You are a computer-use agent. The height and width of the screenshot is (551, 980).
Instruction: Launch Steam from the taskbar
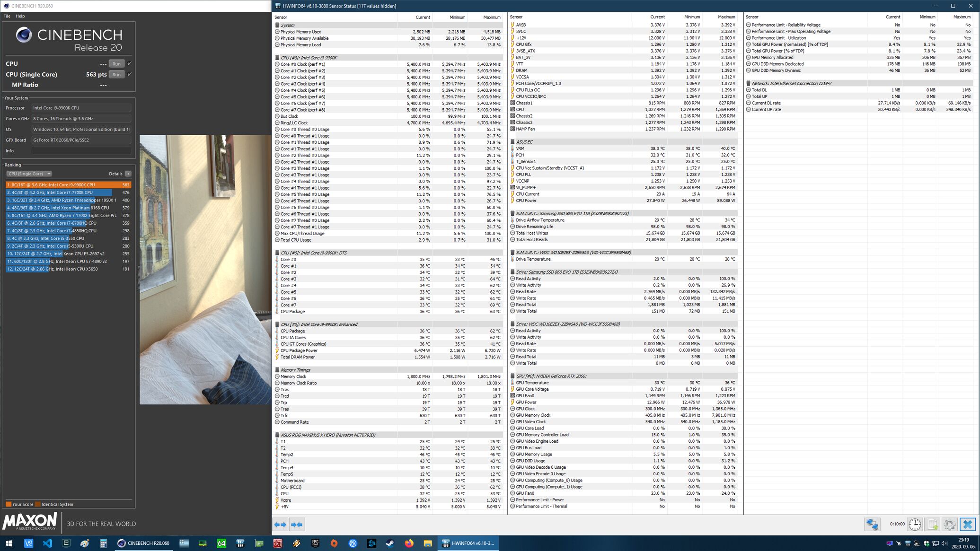coord(390,543)
